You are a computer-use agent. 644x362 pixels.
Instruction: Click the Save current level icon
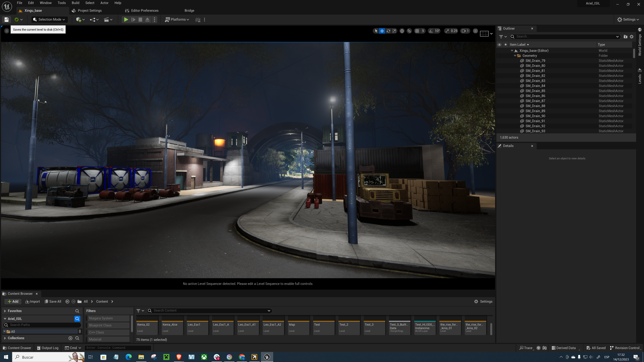click(7, 19)
